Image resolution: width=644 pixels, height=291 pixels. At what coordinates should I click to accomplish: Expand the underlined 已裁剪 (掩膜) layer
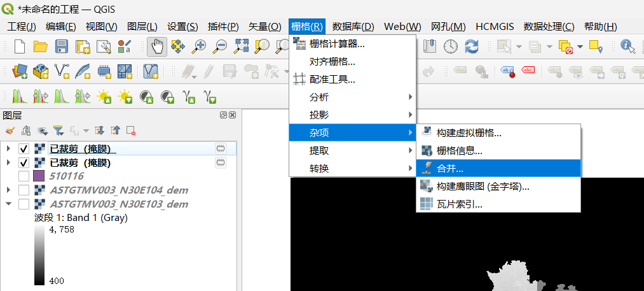(9, 148)
